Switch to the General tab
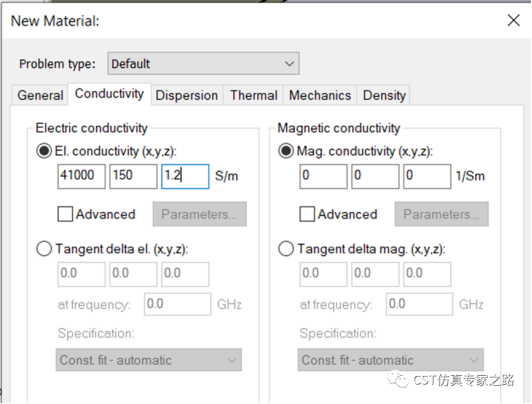The image size is (532, 404). click(40, 95)
